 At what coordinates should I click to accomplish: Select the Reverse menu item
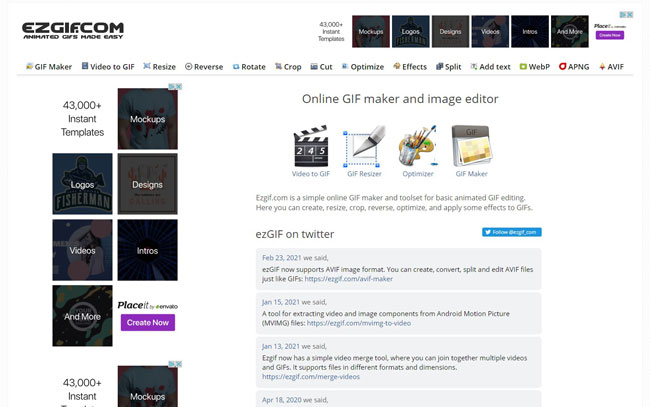(204, 67)
